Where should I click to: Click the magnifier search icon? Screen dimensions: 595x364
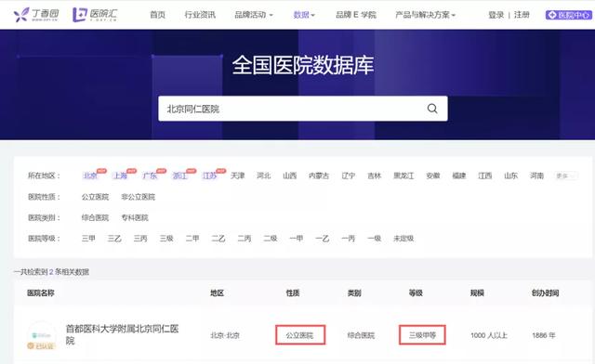click(432, 109)
